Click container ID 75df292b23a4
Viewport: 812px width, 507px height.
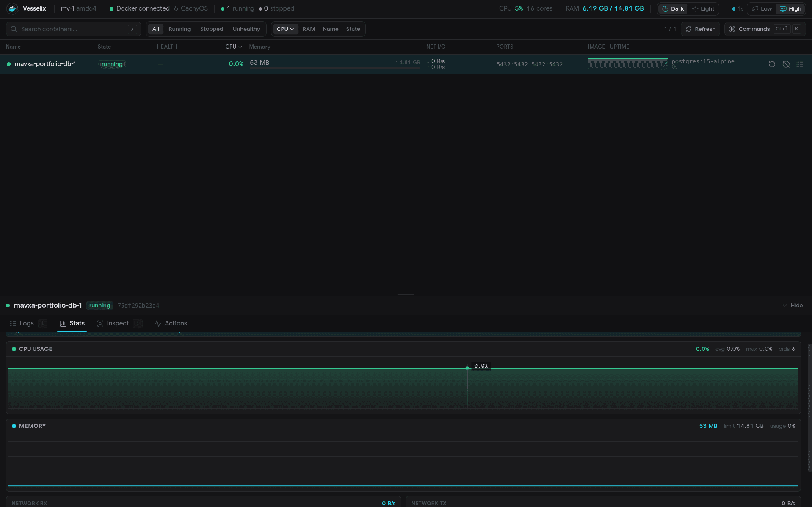pos(138,306)
